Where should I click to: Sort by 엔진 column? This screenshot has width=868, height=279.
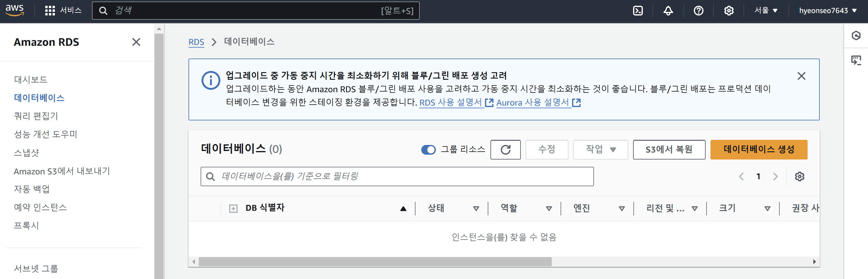[622, 209]
